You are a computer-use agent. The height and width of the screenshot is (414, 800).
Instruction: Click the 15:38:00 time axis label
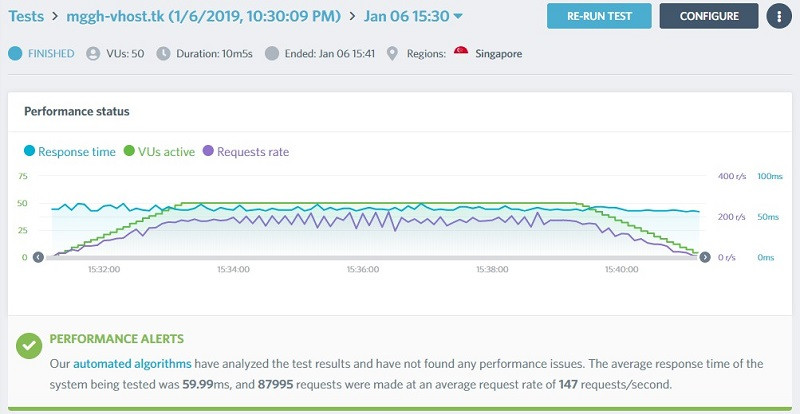(492, 270)
